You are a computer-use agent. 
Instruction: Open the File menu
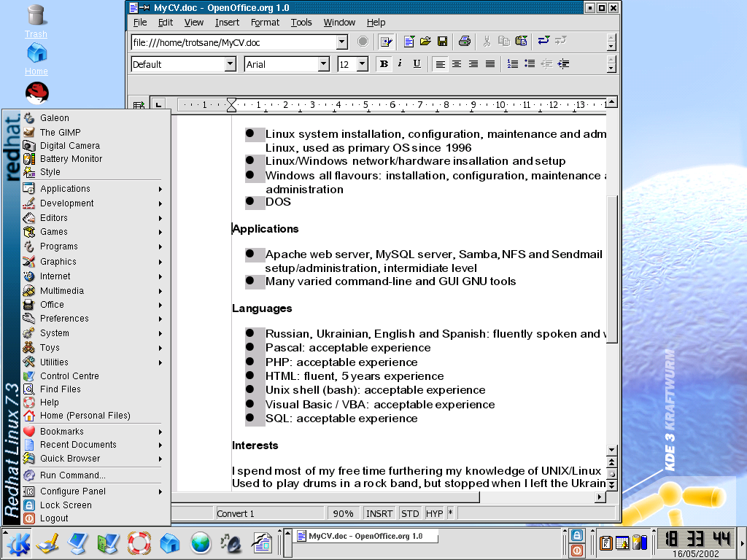tap(140, 23)
